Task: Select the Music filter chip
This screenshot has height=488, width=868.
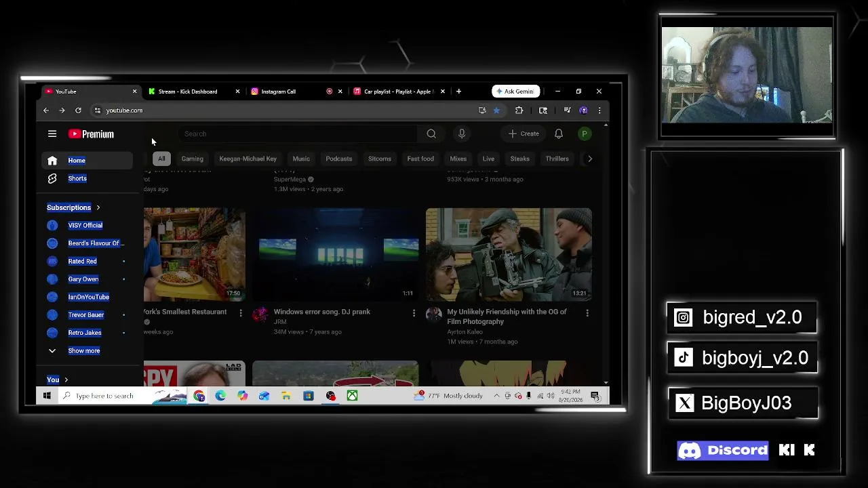Action: [301, 159]
